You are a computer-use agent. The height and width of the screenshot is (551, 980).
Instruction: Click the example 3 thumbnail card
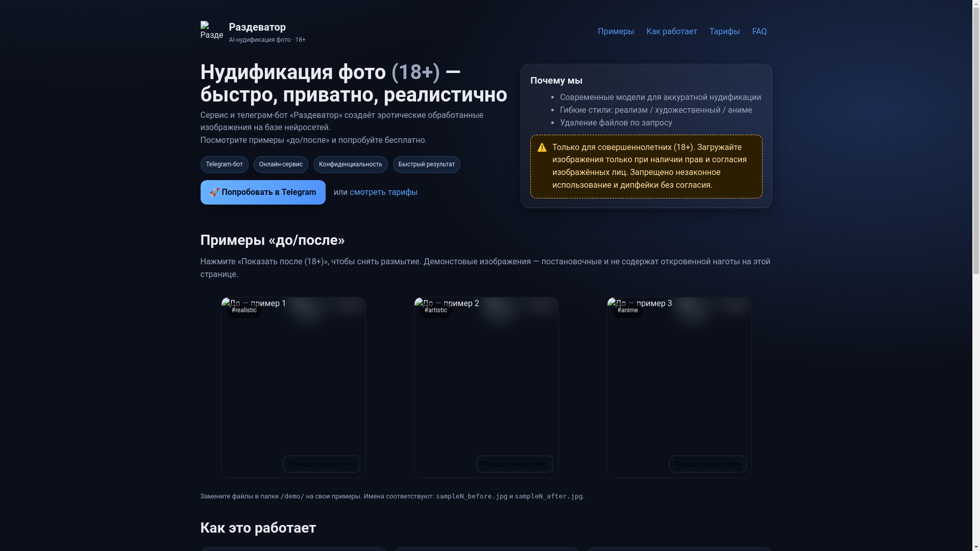679,383
